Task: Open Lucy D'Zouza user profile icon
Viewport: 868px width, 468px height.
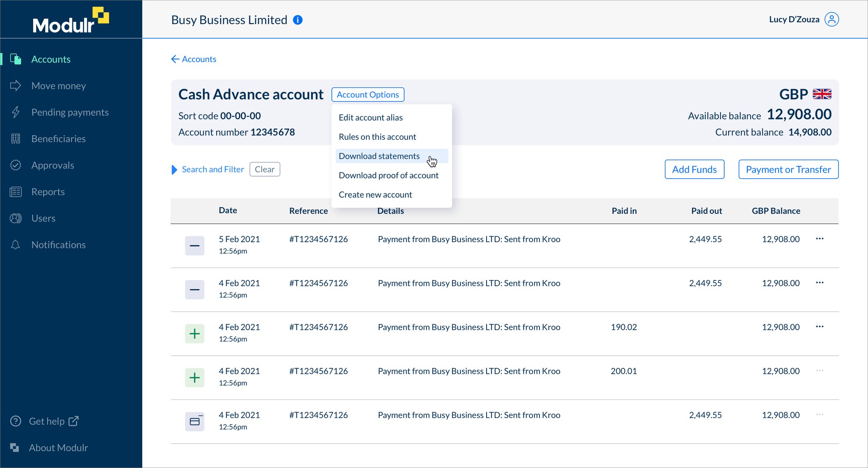Action: [831, 19]
